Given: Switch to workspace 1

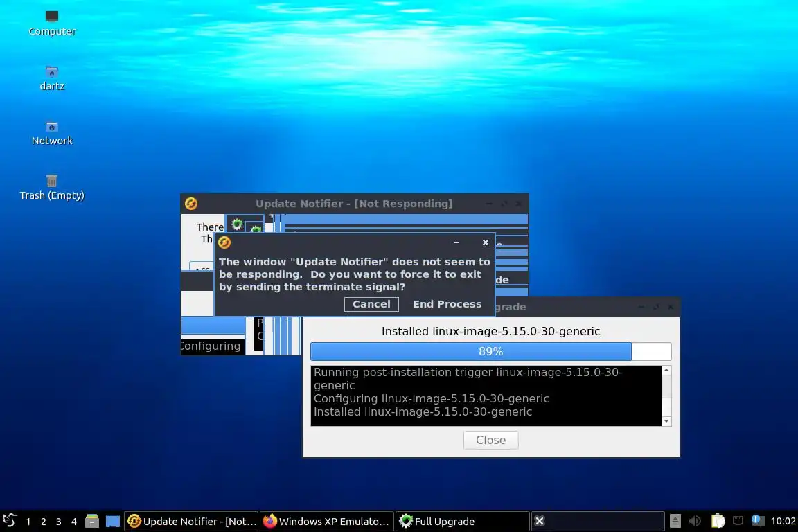Looking at the screenshot, I should pos(28,522).
